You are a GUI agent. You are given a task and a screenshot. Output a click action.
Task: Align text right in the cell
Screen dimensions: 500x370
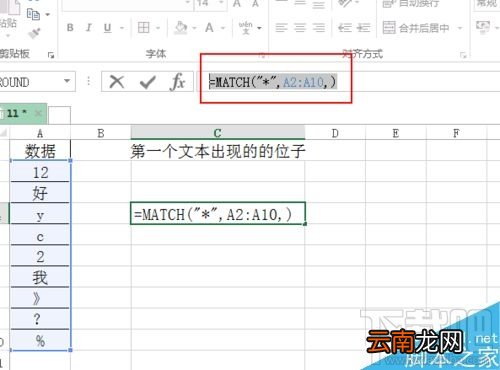(319, 28)
